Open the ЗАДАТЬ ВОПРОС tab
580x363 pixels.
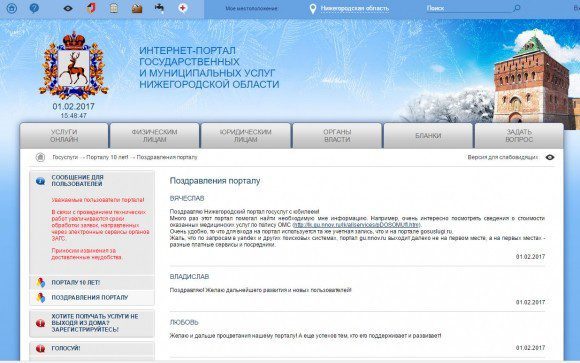[x=519, y=136]
